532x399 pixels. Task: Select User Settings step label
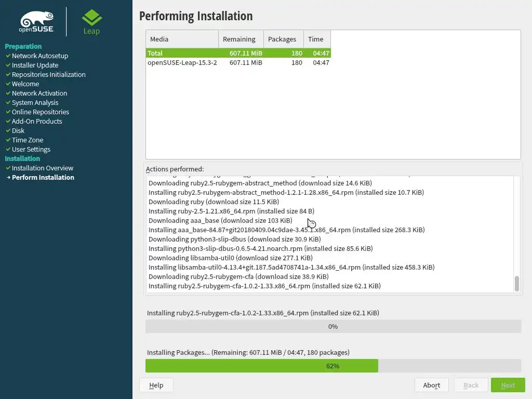coord(31,149)
